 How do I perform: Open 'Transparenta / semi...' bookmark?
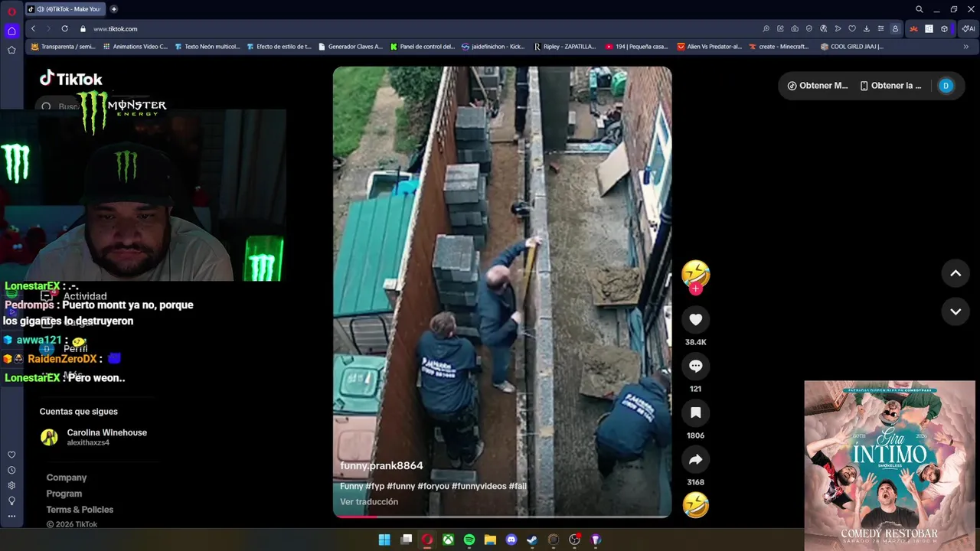coord(63,47)
